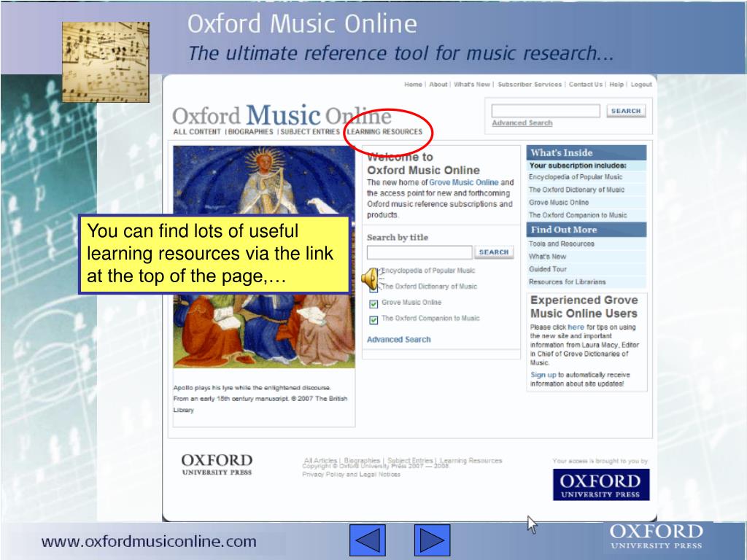Open Learning Resources in the footer links
Viewport: 747px width, 560px height.
point(471,461)
